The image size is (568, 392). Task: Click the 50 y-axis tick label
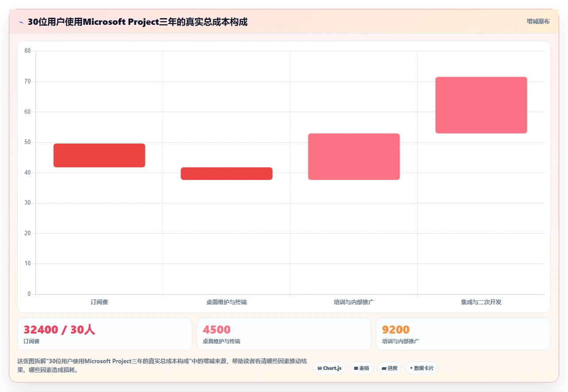pyautogui.click(x=27, y=142)
